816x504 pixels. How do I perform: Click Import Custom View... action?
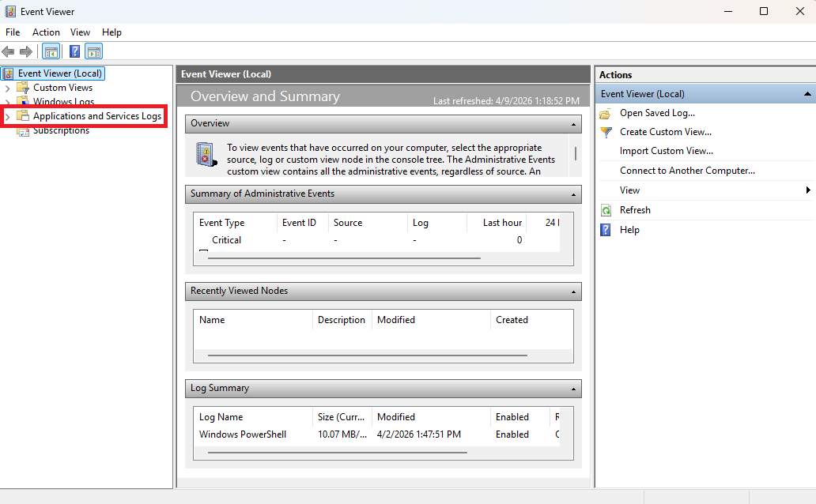(666, 151)
